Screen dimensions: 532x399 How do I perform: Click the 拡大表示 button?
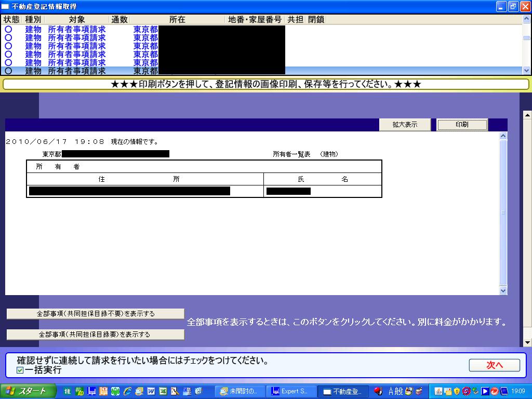(405, 125)
